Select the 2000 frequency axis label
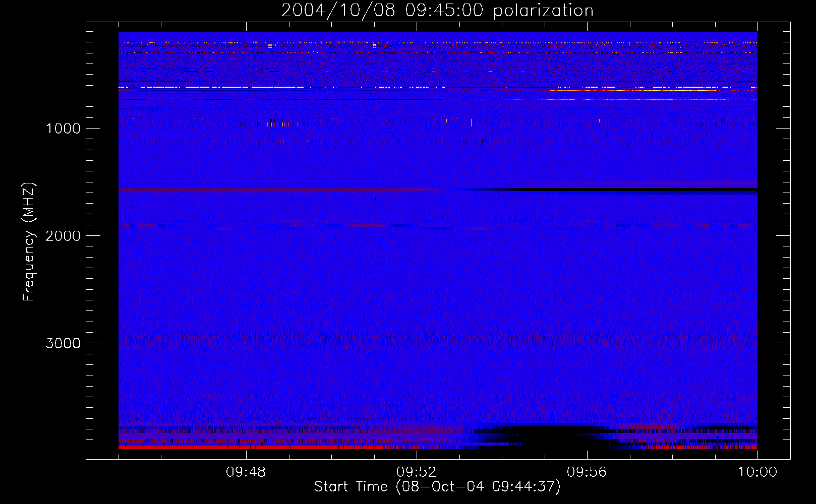Image resolution: width=816 pixels, height=504 pixels. point(63,236)
